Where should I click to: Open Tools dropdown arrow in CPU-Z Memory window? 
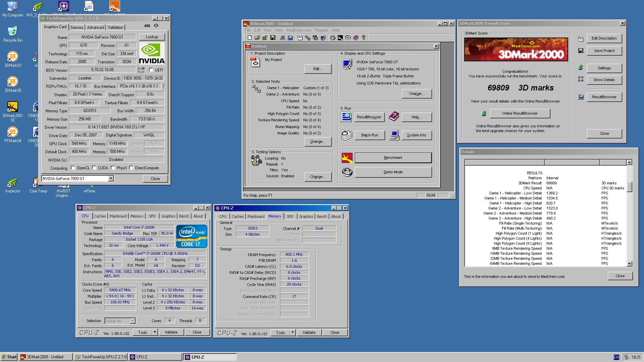(x=292, y=333)
